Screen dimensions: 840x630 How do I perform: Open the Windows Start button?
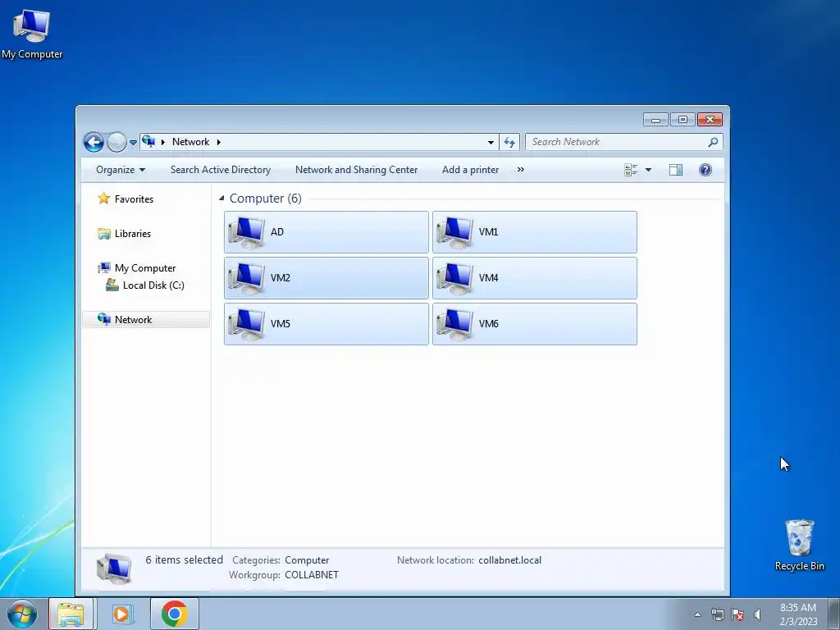pyautogui.click(x=21, y=614)
